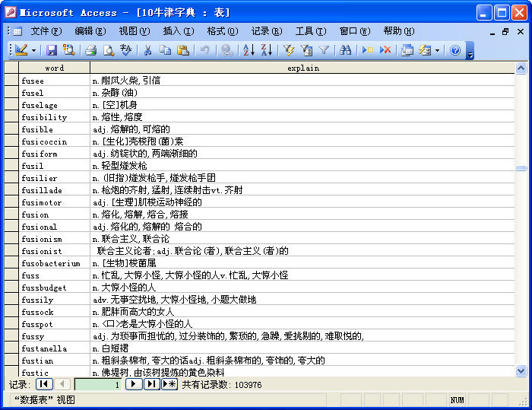
Task: Open the 文件(F) menu
Action: click(46, 31)
